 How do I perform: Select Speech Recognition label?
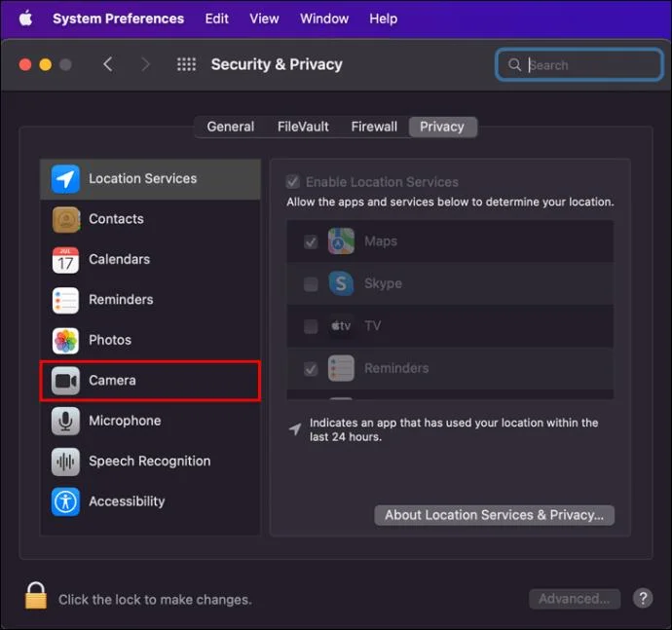[x=150, y=462]
